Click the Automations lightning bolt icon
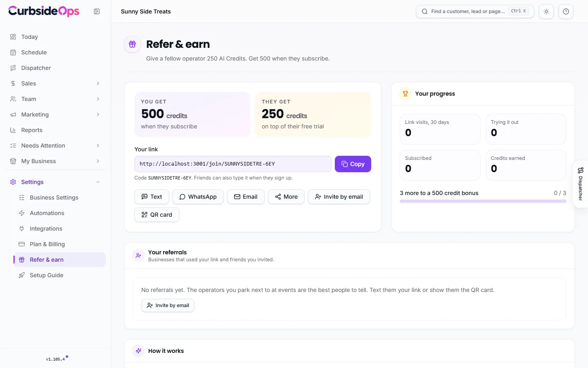Screen dimensions: 588x368 tap(22, 213)
